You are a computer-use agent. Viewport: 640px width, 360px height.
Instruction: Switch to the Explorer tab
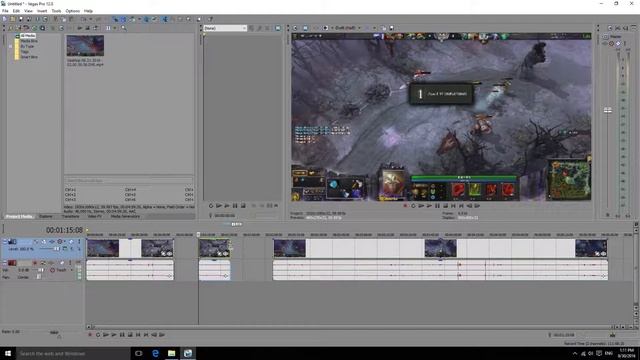coord(46,216)
